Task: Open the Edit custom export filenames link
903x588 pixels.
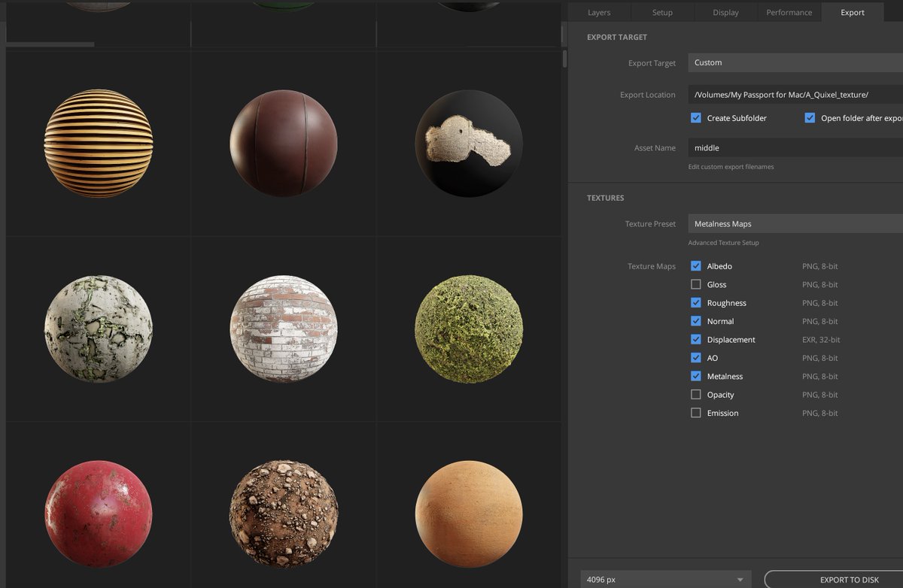Action: [731, 167]
